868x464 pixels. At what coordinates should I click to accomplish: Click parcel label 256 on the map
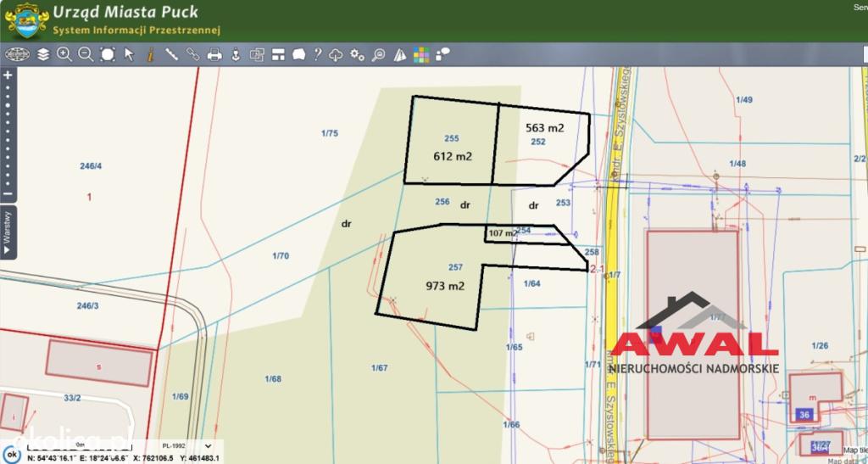442,202
